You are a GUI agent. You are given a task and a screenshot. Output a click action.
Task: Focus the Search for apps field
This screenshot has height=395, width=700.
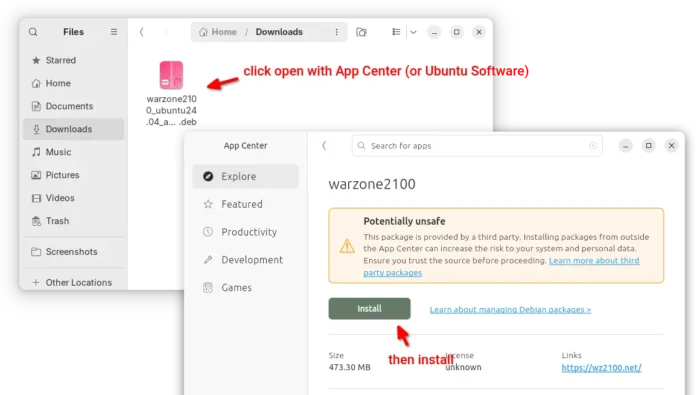coord(477,146)
